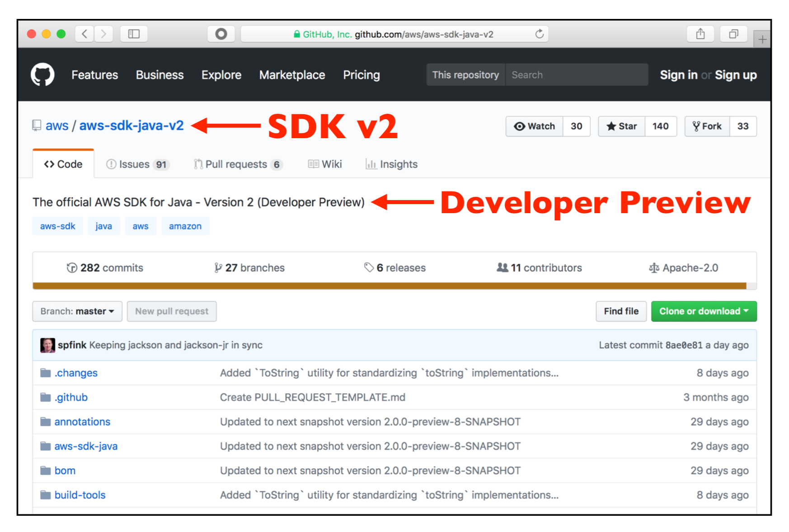This screenshot has height=532, width=789.
Task: Fork the repository
Action: 707,126
